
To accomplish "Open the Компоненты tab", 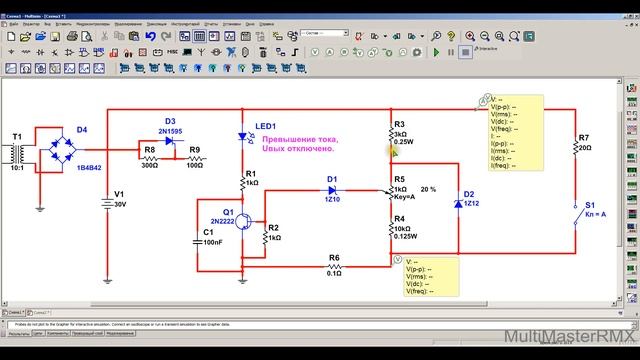I will pos(58,333).
